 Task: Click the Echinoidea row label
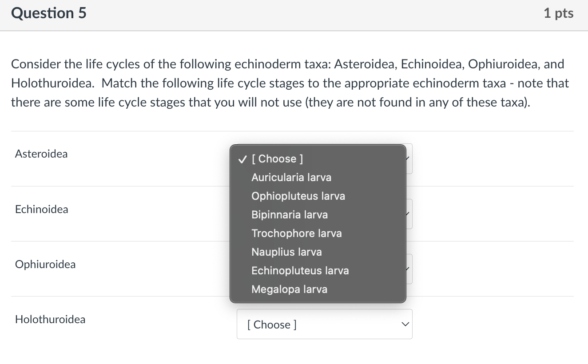41,209
